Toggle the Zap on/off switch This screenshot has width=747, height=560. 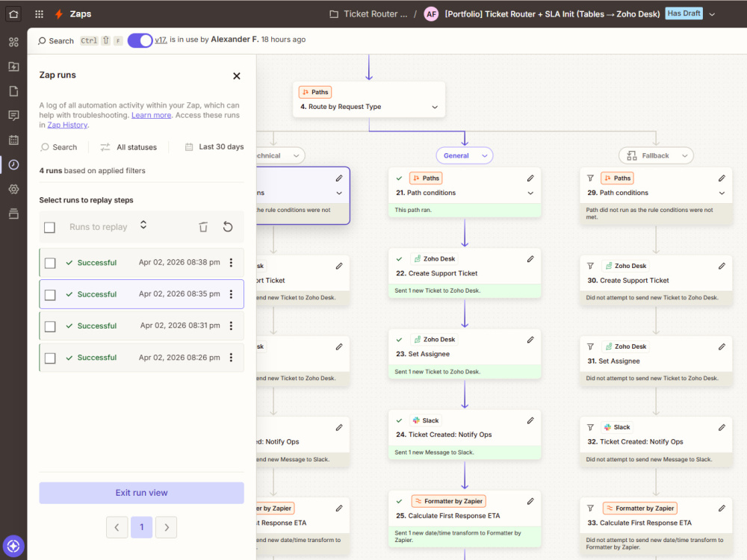(140, 40)
